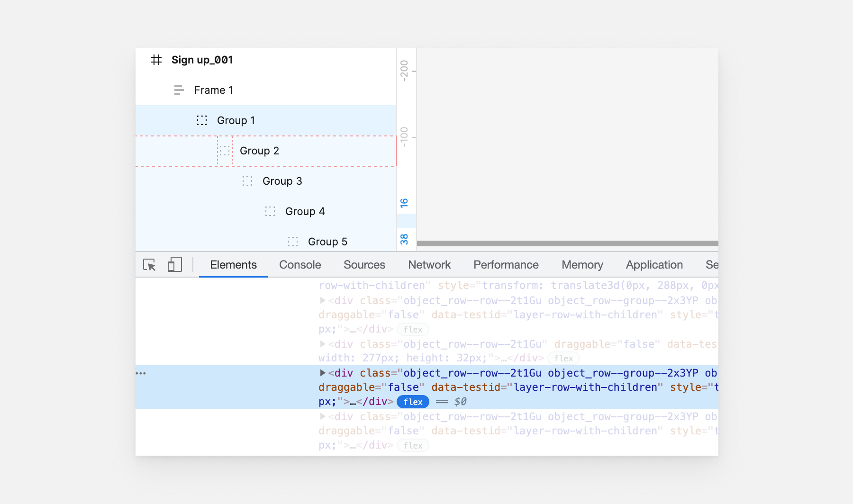Toggle the device toolbar emulation icon
Screen dimensions: 853x504
pos(174,265)
